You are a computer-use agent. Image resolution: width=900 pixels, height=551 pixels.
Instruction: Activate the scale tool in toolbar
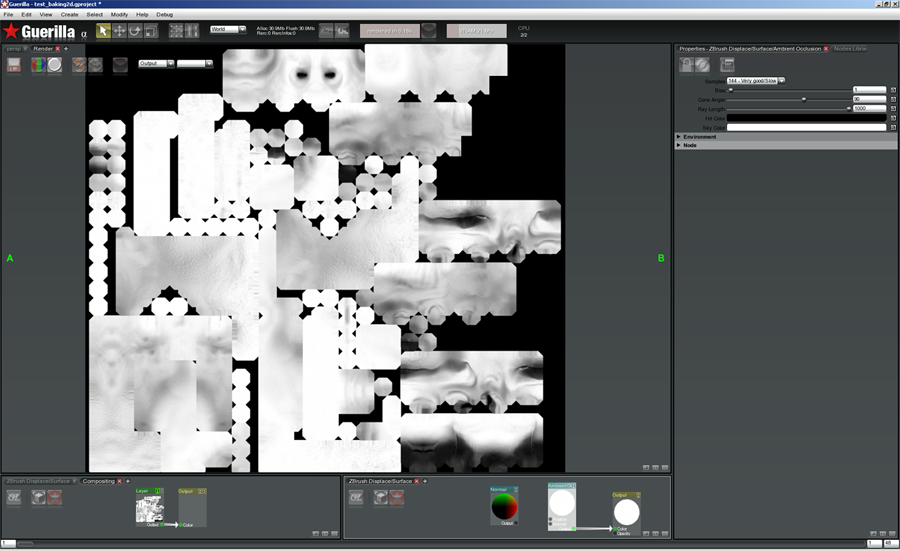coord(151,31)
